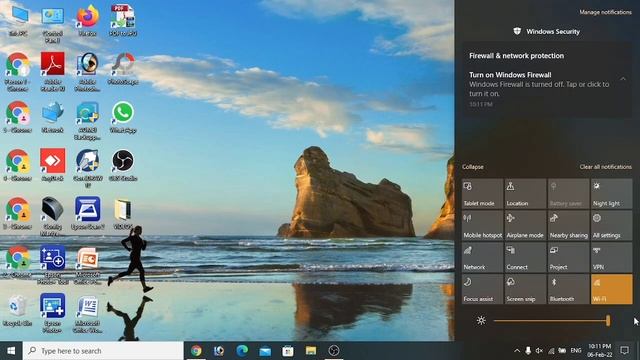Open the WhatsApp desktop shortcut
Image resolution: width=640 pixels, height=360 pixels.
123,117
